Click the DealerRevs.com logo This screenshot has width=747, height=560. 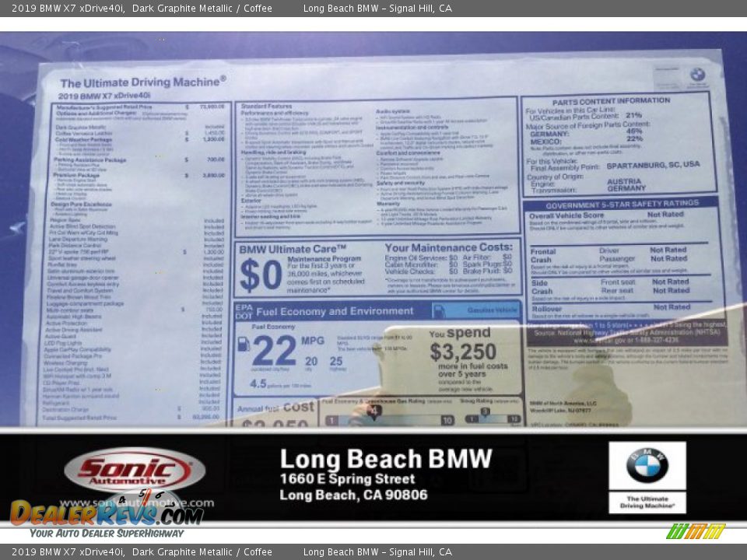[107, 513]
